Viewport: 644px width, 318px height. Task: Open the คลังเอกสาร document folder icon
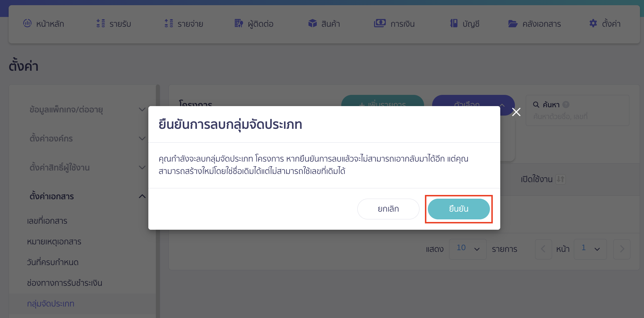(513, 24)
